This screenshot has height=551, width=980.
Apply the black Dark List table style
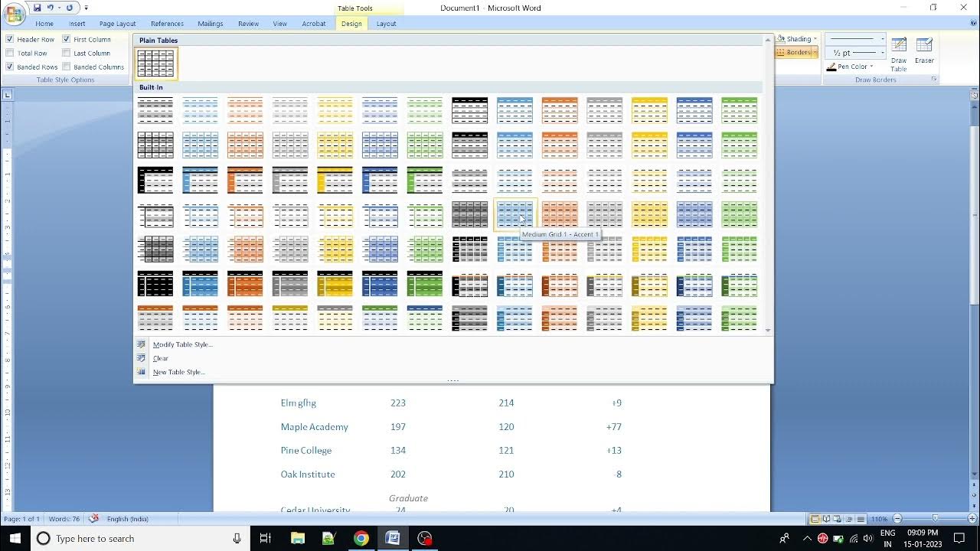point(155,283)
